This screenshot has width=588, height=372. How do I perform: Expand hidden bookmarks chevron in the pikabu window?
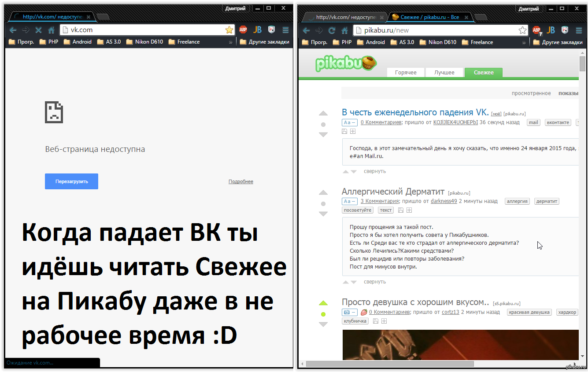(x=524, y=43)
